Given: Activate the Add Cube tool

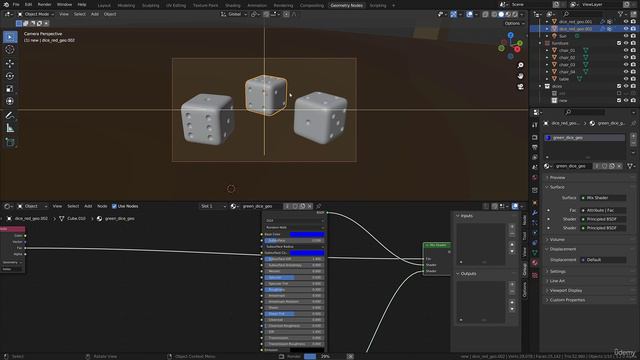Looking at the screenshot, I should pos(10,142).
